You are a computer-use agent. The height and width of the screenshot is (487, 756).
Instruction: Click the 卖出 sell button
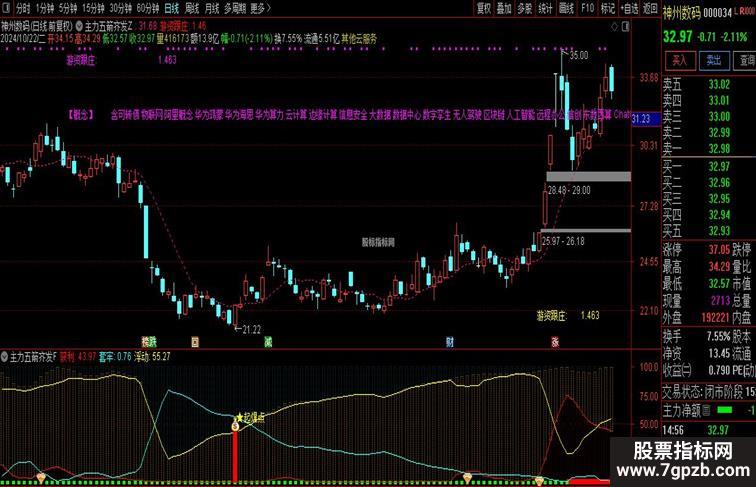(x=714, y=61)
